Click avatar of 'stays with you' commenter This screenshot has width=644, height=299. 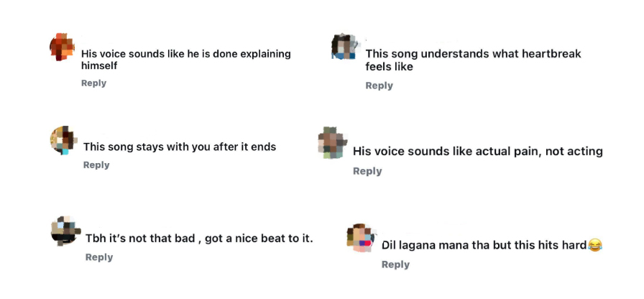(63, 139)
